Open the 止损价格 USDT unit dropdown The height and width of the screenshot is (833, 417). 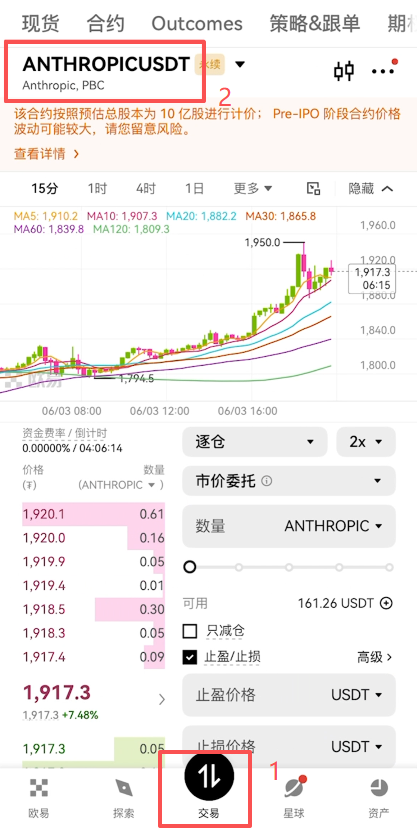click(357, 746)
